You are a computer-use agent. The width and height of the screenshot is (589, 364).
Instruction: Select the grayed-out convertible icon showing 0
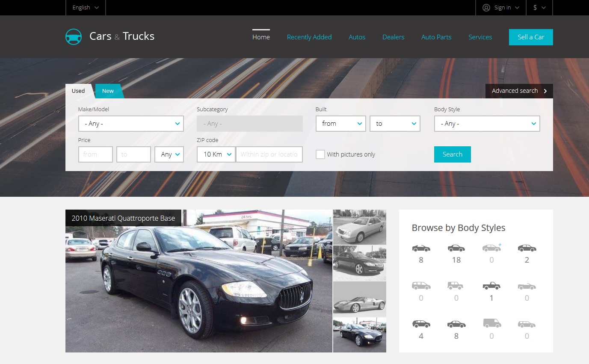pos(527,286)
